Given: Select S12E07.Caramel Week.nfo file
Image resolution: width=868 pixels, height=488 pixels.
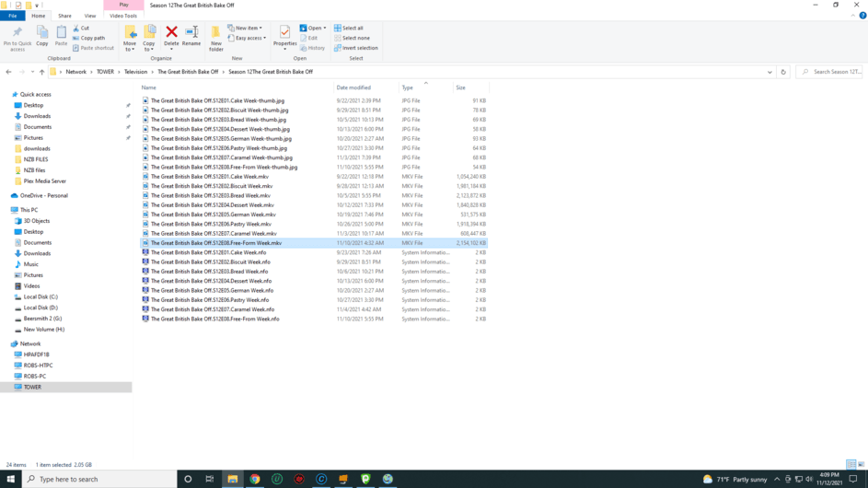Looking at the screenshot, I should pos(313,309).
